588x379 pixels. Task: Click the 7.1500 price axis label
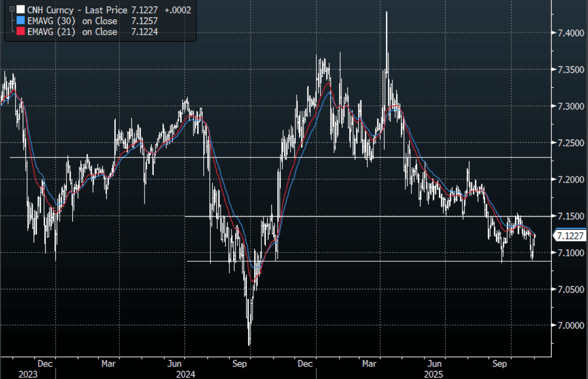[567, 216]
